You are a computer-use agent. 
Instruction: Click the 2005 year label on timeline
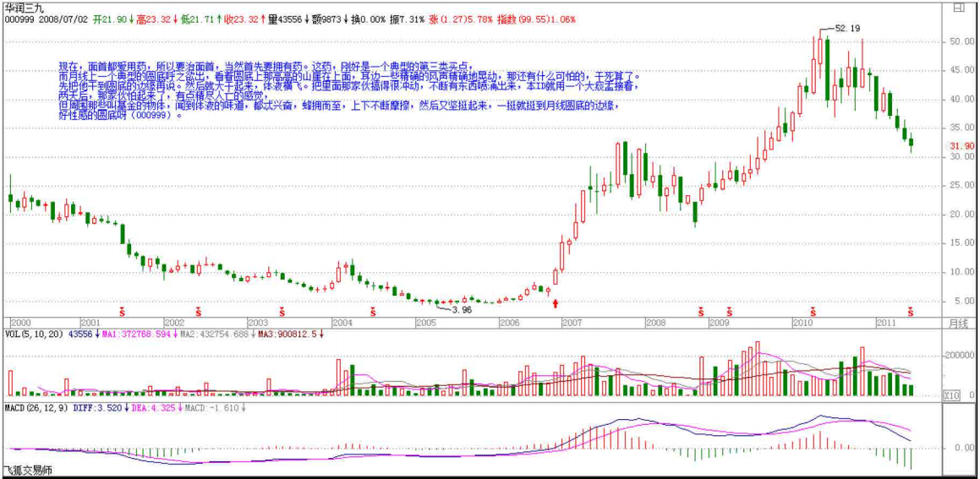425,323
